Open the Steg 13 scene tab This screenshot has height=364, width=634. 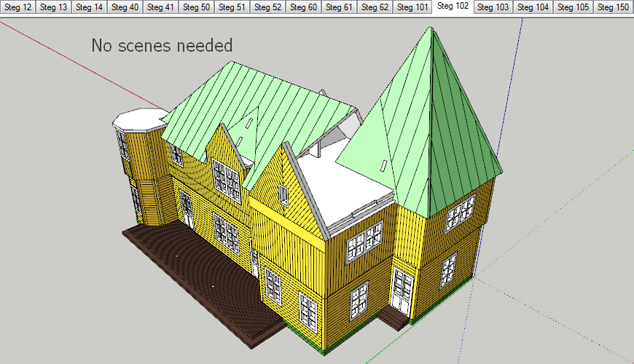click(54, 7)
